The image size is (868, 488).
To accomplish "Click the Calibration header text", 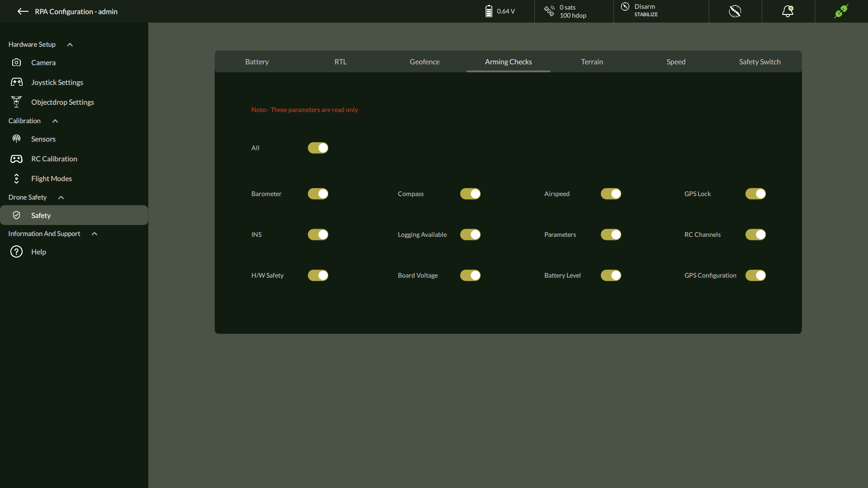I will [x=24, y=121].
